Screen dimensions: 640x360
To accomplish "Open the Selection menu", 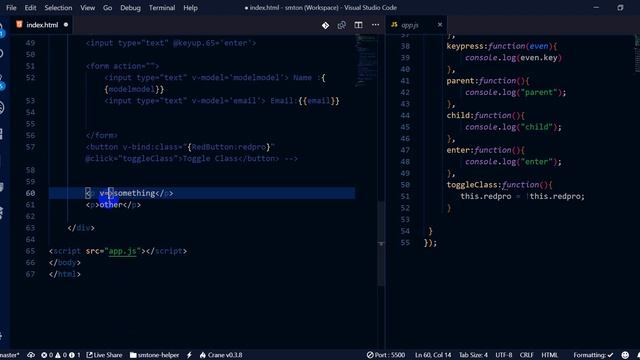I will point(58,8).
